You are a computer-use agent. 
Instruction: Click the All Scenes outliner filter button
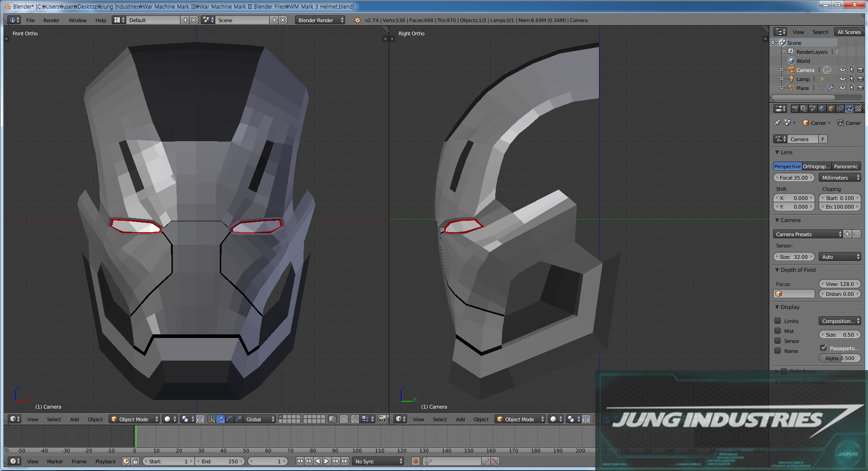849,32
